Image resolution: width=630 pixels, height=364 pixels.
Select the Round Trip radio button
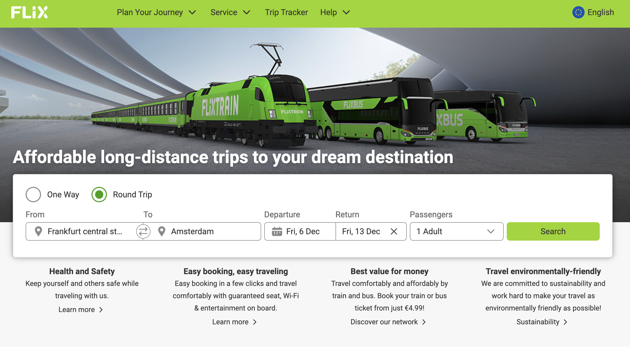coord(99,195)
